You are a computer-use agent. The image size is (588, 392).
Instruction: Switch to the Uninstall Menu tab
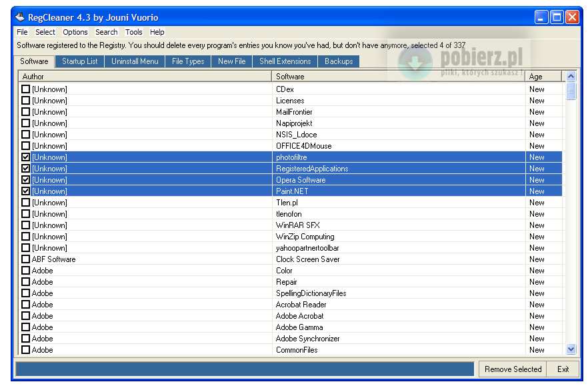point(135,61)
